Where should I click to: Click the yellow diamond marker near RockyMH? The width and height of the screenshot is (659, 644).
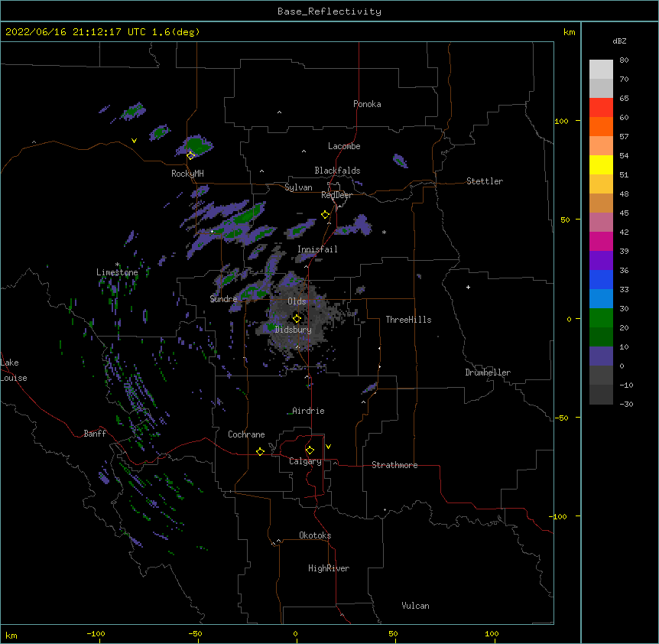click(x=190, y=155)
